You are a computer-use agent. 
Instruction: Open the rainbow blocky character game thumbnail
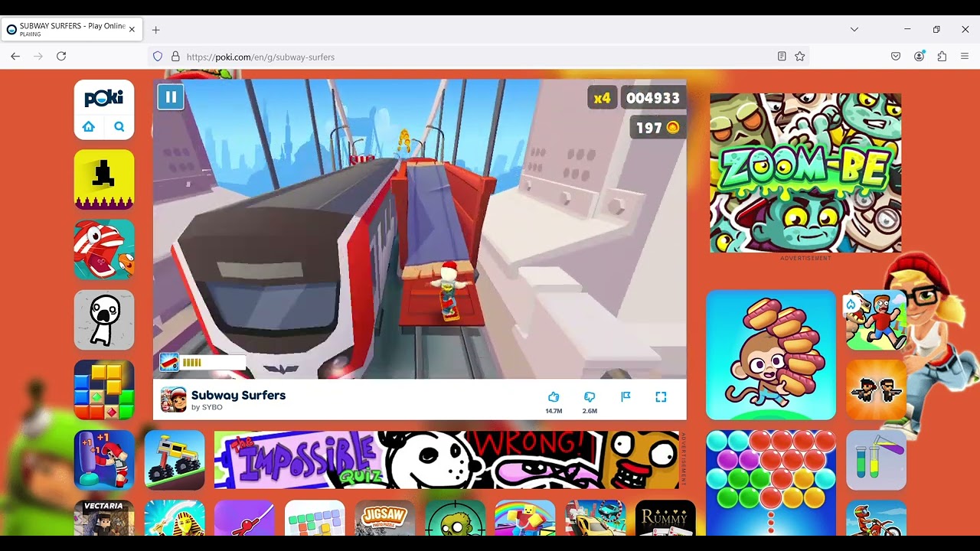(525, 518)
